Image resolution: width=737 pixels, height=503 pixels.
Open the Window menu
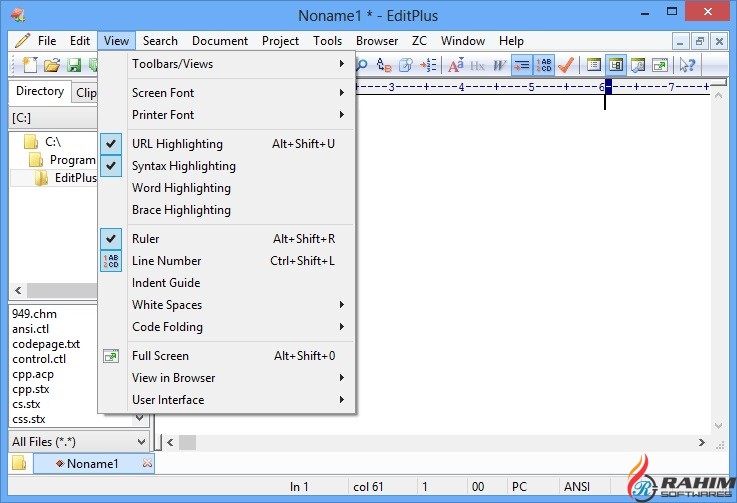point(463,41)
